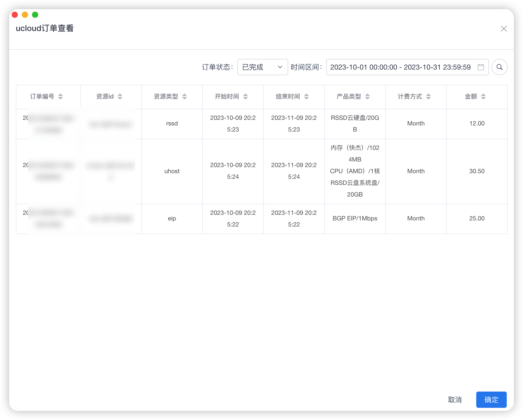Screen dimensions: 523x420
Task: Click the green macOS maximize button
Action: (35, 15)
